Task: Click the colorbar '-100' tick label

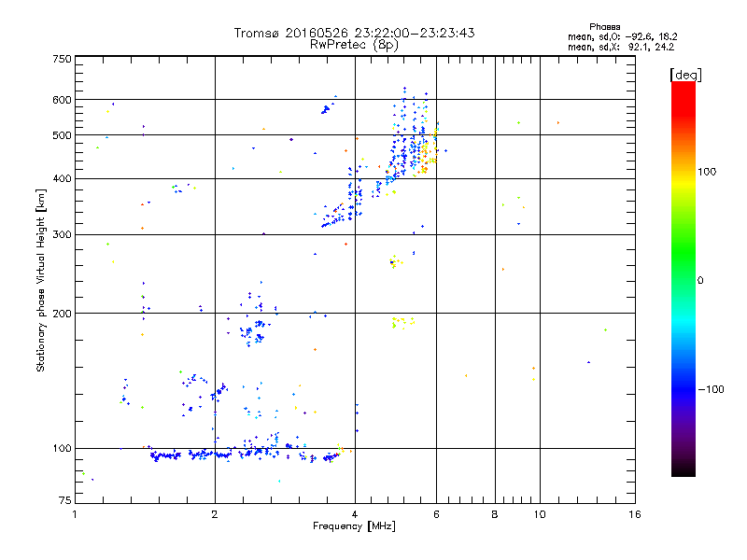Action: point(711,389)
